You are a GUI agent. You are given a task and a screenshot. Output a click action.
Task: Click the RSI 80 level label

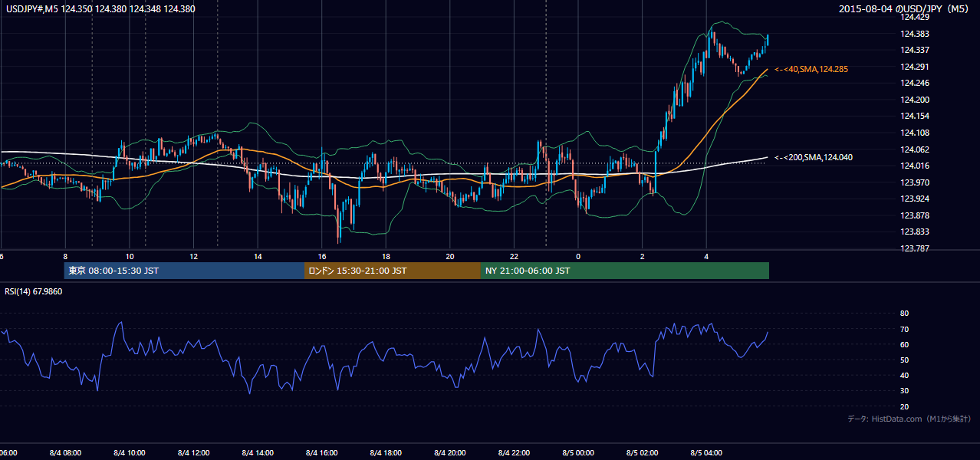pos(904,314)
